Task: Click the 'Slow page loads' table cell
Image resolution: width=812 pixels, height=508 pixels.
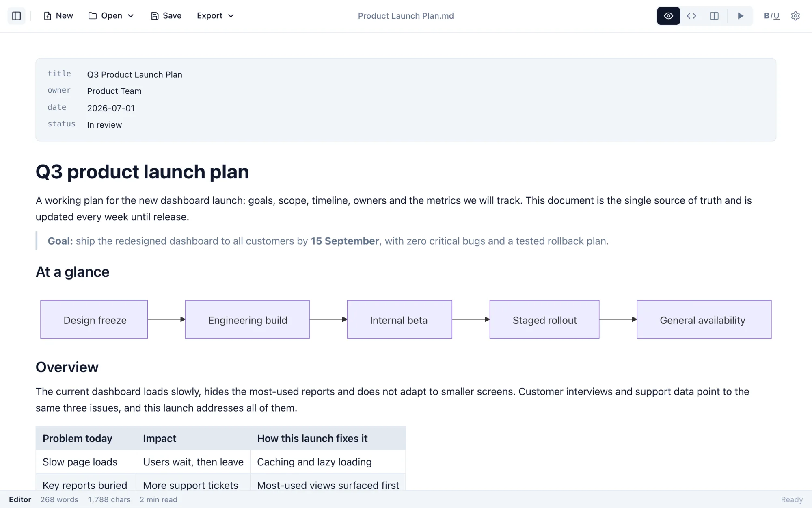Action: pos(86,462)
